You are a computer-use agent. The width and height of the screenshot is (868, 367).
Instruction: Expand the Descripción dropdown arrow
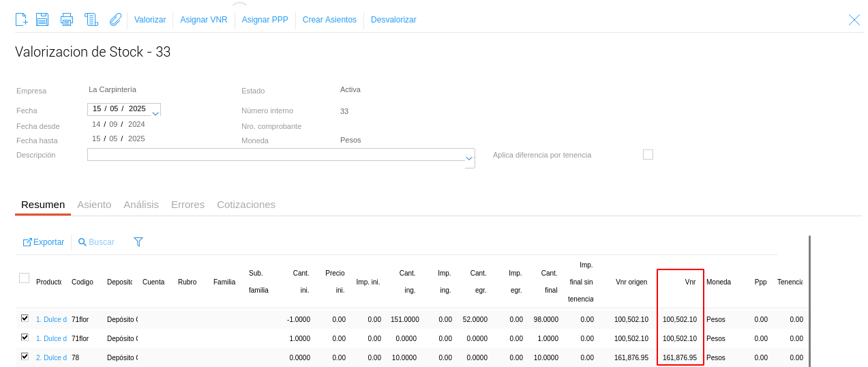pyautogui.click(x=469, y=158)
